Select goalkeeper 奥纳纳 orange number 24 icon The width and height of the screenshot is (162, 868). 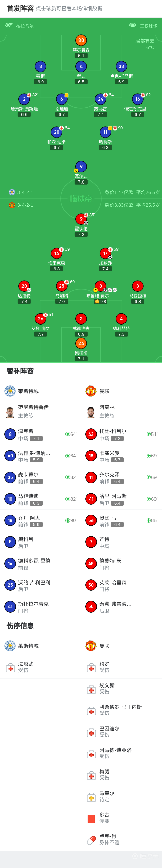pos(81,343)
